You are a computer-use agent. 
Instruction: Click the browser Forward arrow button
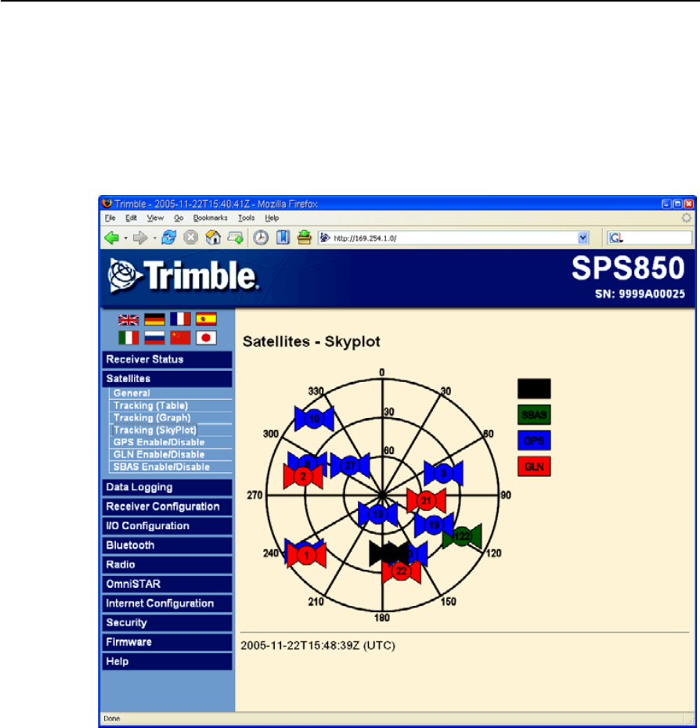pos(140,238)
